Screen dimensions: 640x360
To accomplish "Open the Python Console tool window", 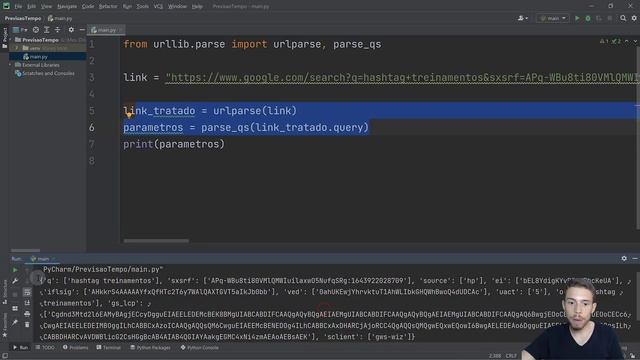I will point(200,348).
